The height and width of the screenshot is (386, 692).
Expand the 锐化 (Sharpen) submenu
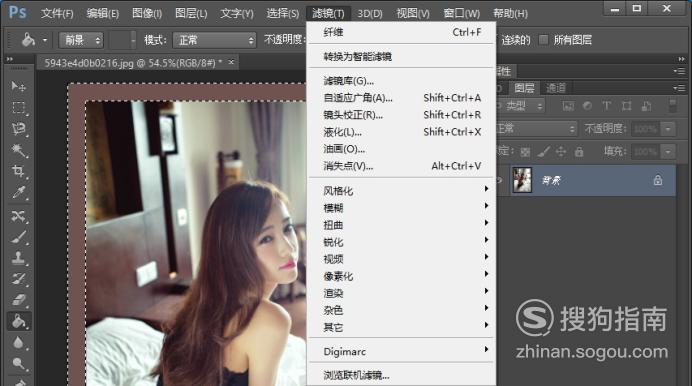click(x=402, y=242)
